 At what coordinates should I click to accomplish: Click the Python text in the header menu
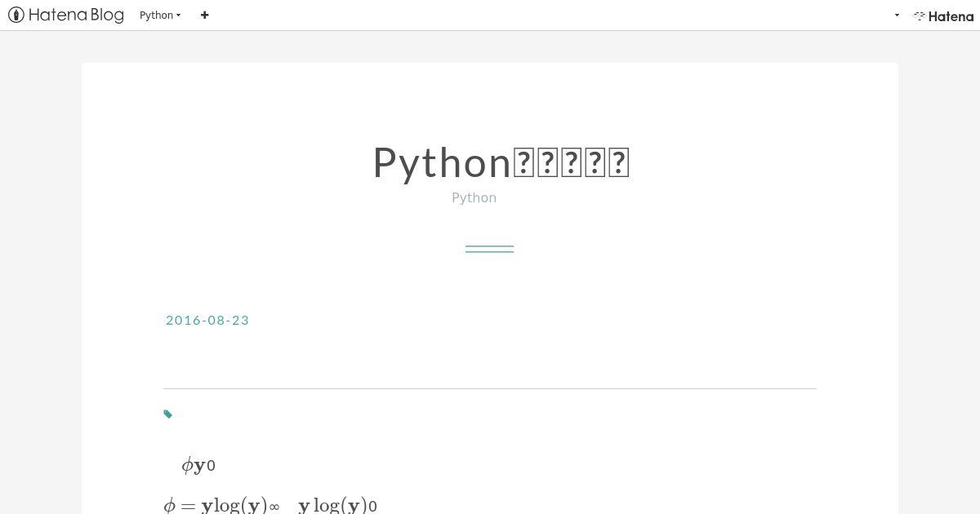157,16
